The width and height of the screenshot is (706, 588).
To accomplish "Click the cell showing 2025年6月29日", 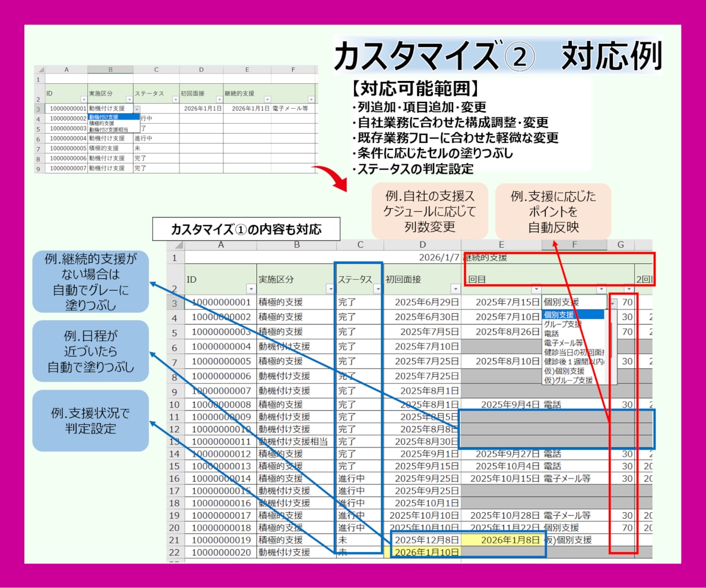I will coord(422,302).
